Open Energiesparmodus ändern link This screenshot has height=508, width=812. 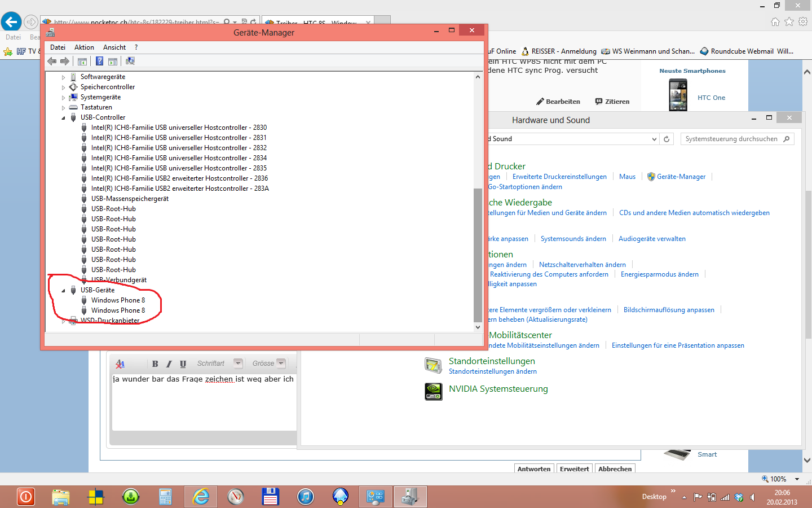tap(659, 274)
